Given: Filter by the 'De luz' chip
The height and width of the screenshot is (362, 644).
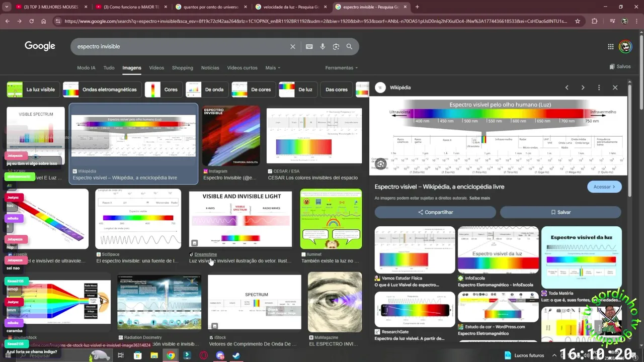Looking at the screenshot, I should coord(298,89).
